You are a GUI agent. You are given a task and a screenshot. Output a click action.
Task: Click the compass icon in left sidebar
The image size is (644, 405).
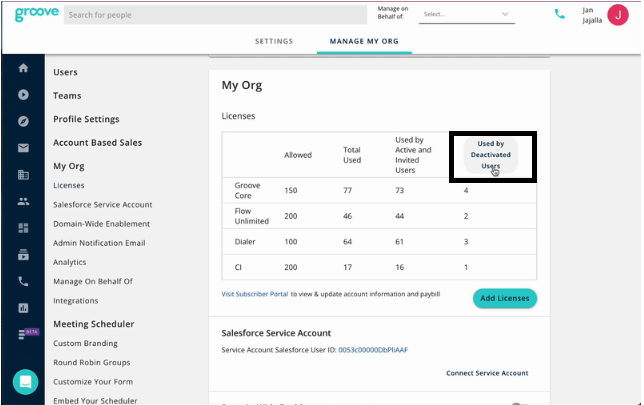[x=23, y=122]
